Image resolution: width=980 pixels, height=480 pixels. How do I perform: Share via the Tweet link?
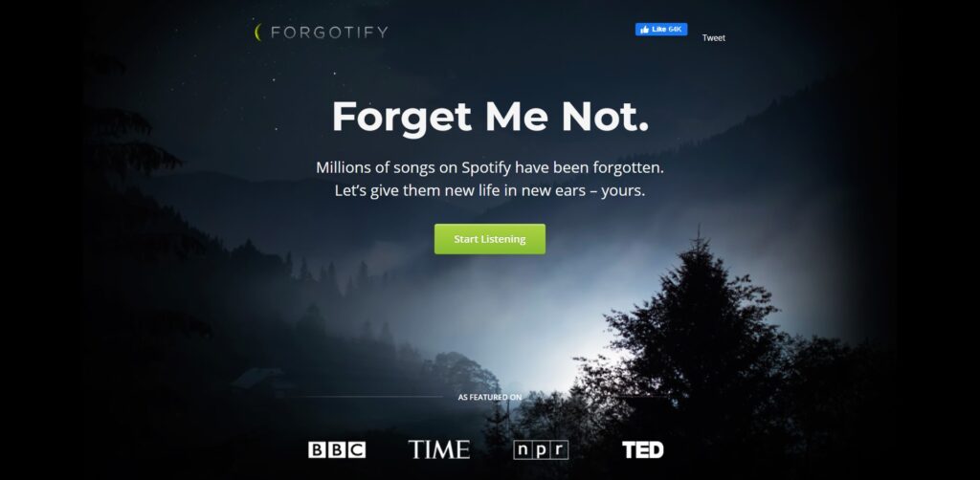(x=713, y=38)
